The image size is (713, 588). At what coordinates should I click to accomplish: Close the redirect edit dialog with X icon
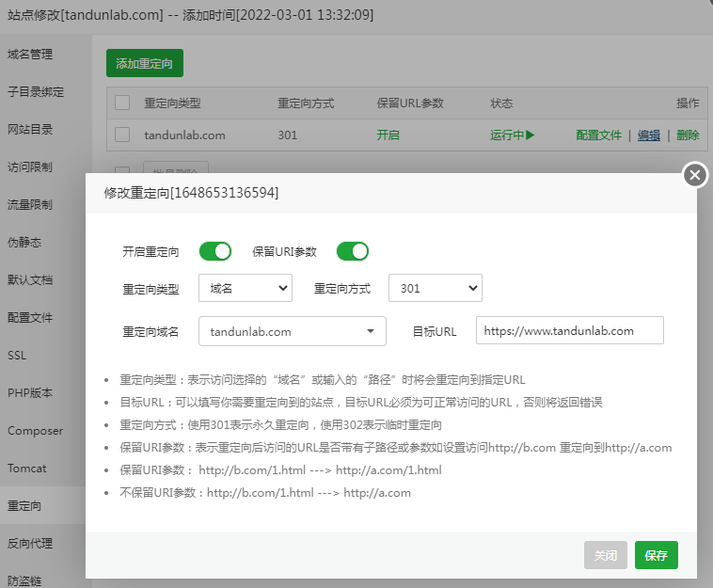tap(695, 175)
